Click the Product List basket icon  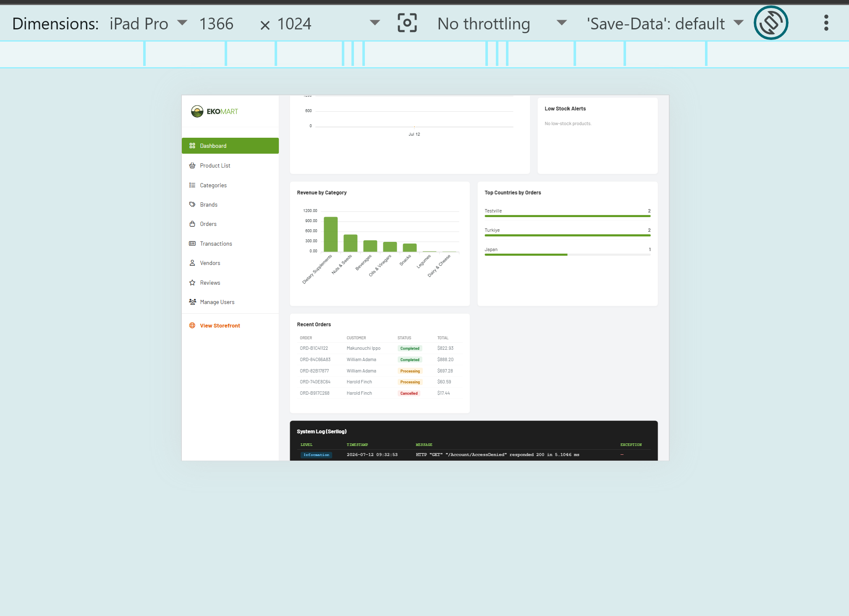192,165
